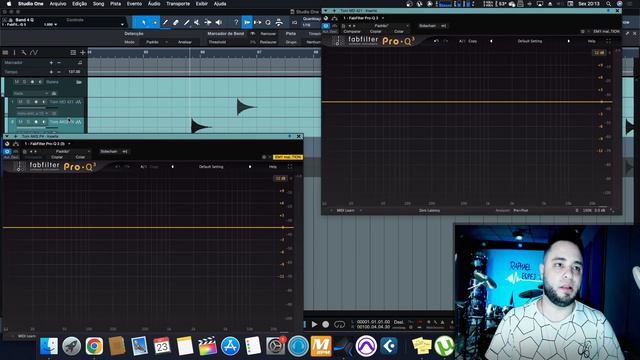Open the Song menu
This screenshot has width=640, height=360.
click(x=98, y=4)
